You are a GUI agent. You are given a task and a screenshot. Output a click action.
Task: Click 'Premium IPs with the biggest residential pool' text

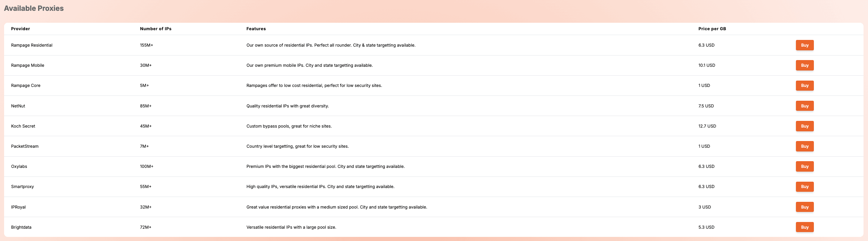[326, 166]
